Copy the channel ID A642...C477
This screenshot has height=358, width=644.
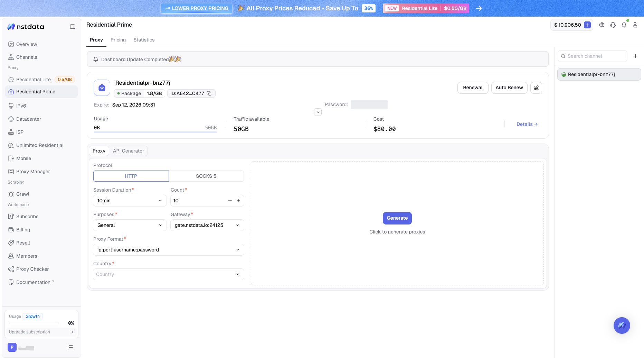coord(209,93)
